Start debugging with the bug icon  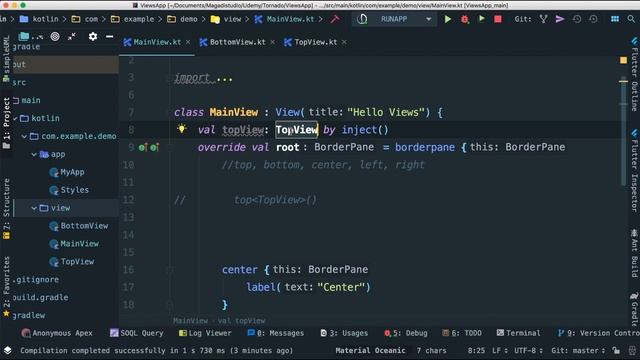pos(464,19)
